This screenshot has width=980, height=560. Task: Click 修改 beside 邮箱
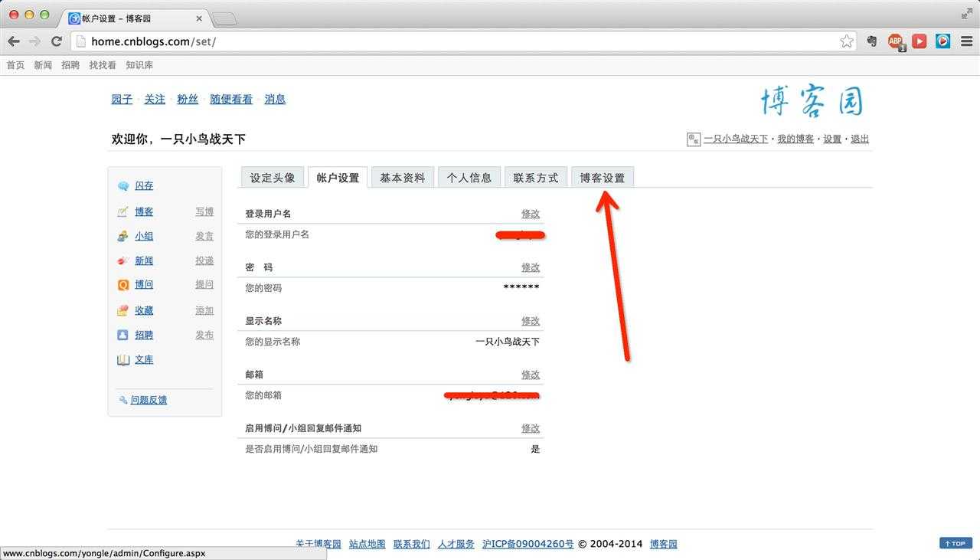tap(531, 375)
